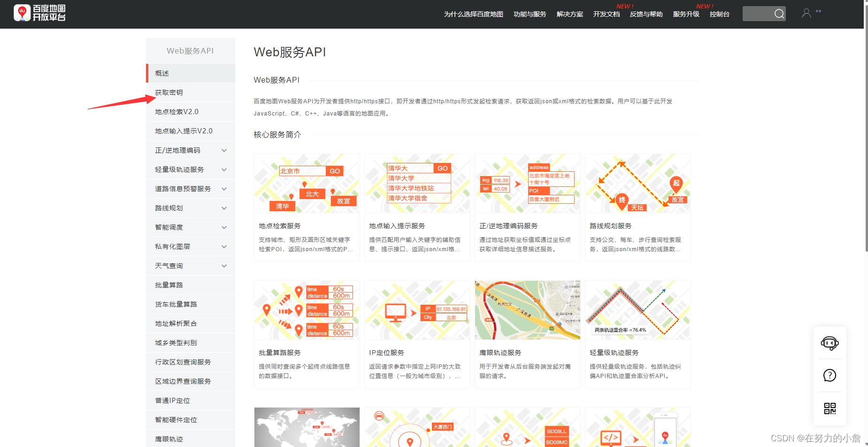Open the customer service robot icon
The height and width of the screenshot is (447, 868).
pos(830,343)
